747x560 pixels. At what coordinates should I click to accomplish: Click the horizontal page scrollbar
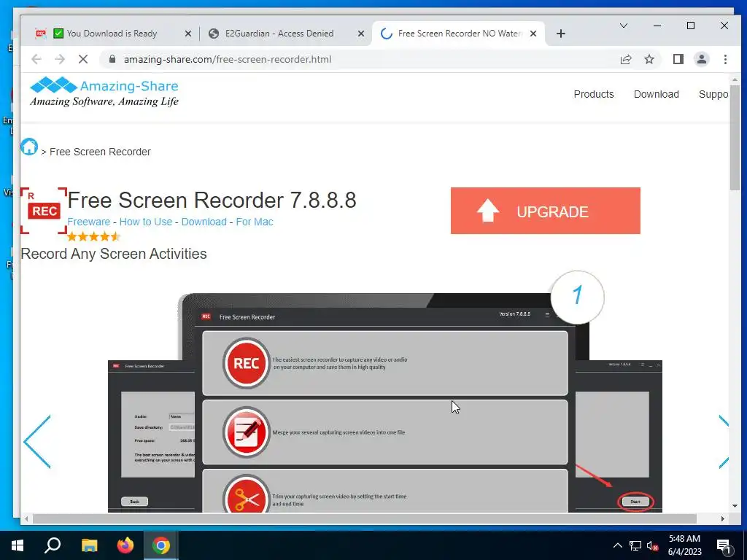point(365,518)
